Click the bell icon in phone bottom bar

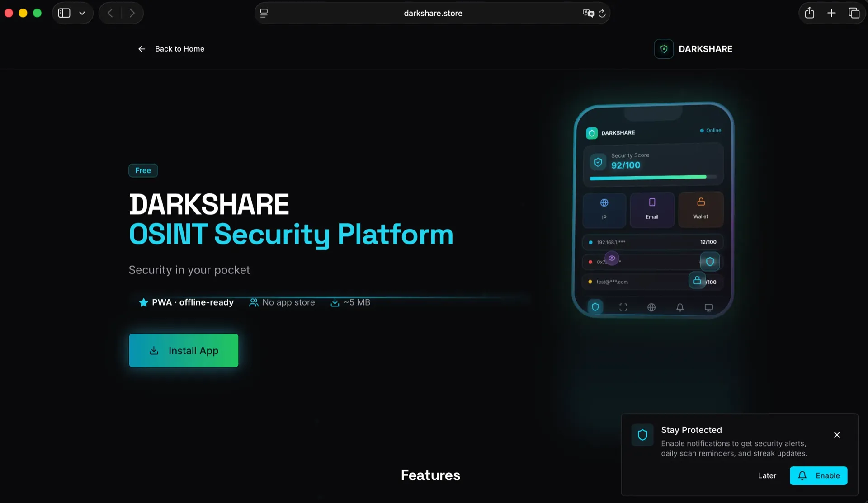click(x=680, y=307)
